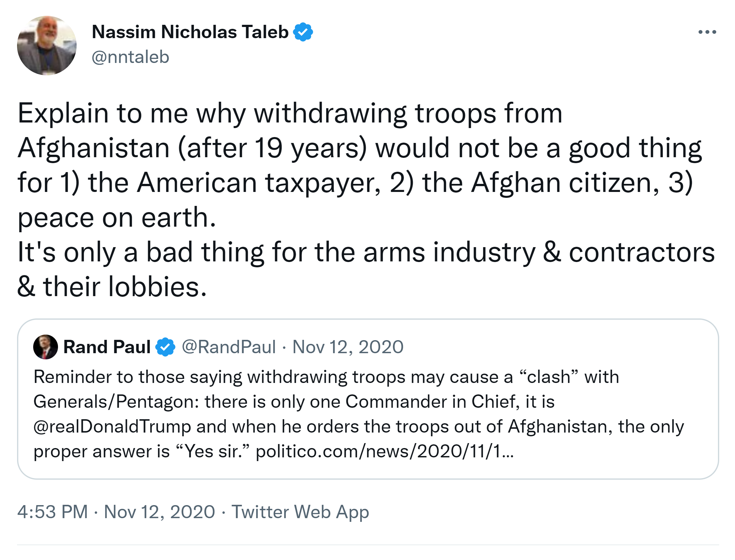Open the Rand Paul display name

[x=107, y=347]
